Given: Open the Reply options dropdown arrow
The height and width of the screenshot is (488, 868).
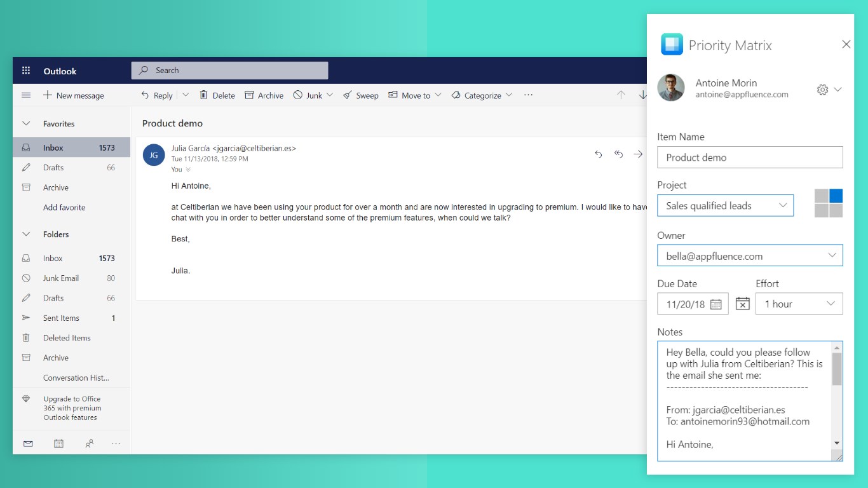Looking at the screenshot, I should tap(186, 95).
